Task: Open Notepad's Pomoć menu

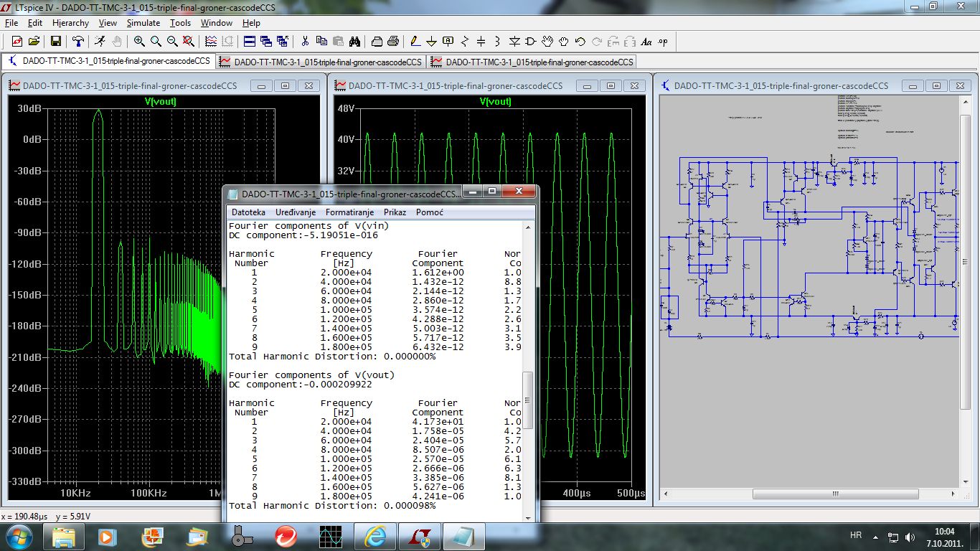Action: [430, 212]
